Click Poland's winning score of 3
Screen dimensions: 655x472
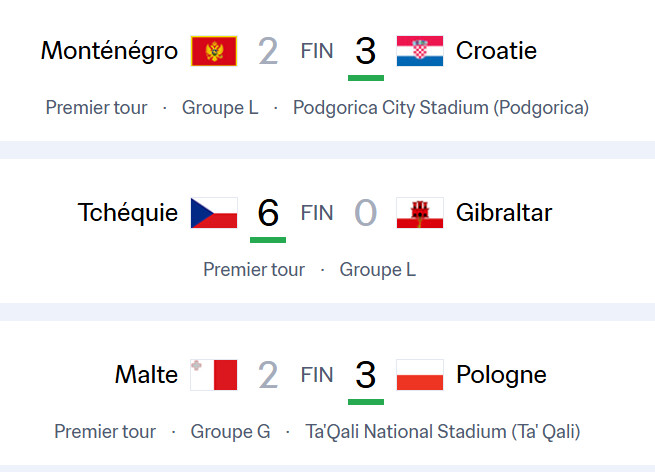tap(366, 375)
